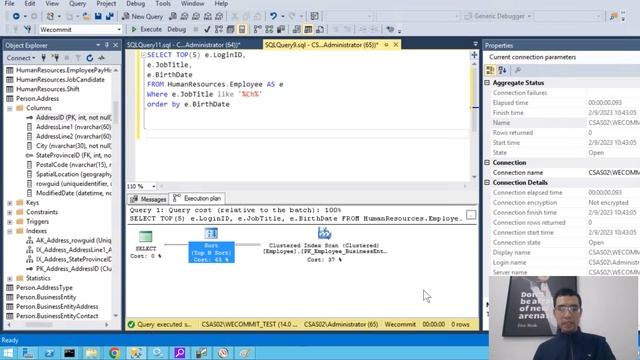
Task: Click the Save All icon
Action: 110,16
